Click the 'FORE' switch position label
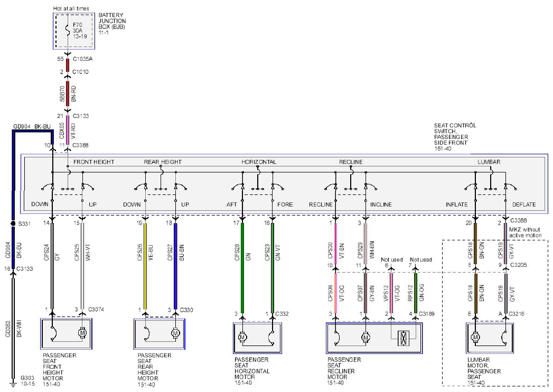 click(285, 204)
